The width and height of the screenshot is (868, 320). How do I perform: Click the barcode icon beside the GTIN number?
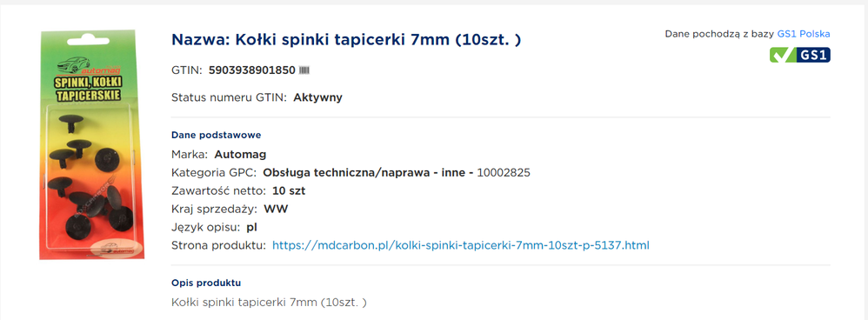pyautogui.click(x=305, y=70)
